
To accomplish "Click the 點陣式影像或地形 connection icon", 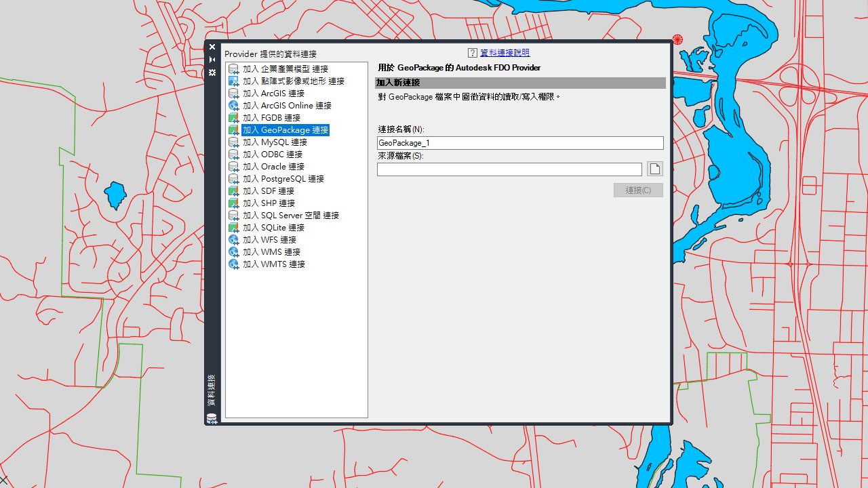I will point(233,81).
